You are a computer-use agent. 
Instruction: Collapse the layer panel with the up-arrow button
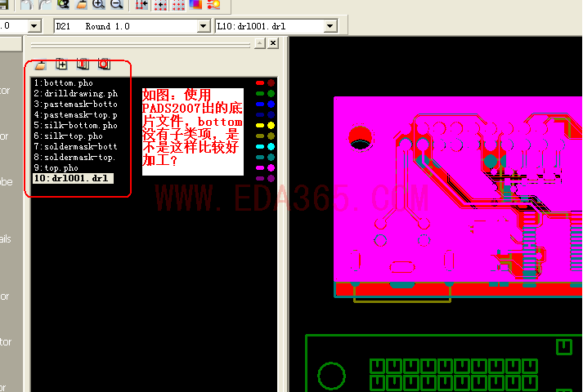pos(260,43)
